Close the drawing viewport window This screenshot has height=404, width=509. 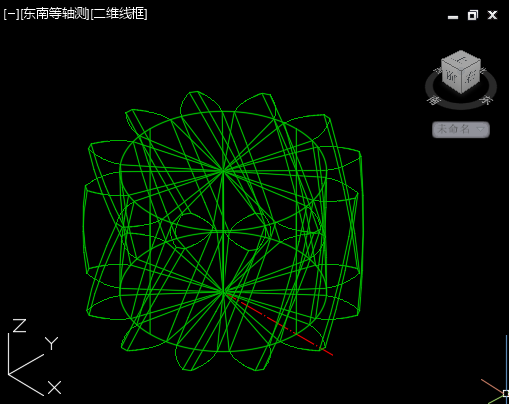(x=492, y=15)
